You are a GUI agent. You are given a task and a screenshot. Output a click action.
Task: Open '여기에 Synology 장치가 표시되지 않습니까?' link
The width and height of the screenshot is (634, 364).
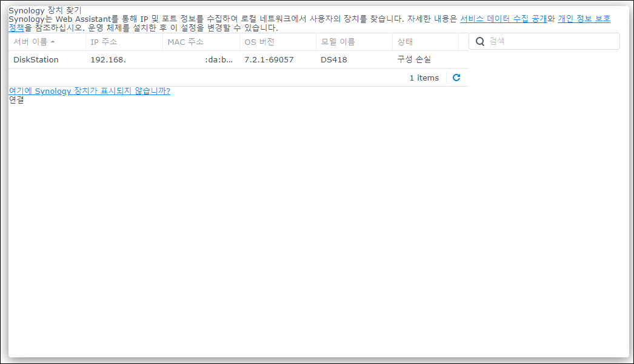89,91
